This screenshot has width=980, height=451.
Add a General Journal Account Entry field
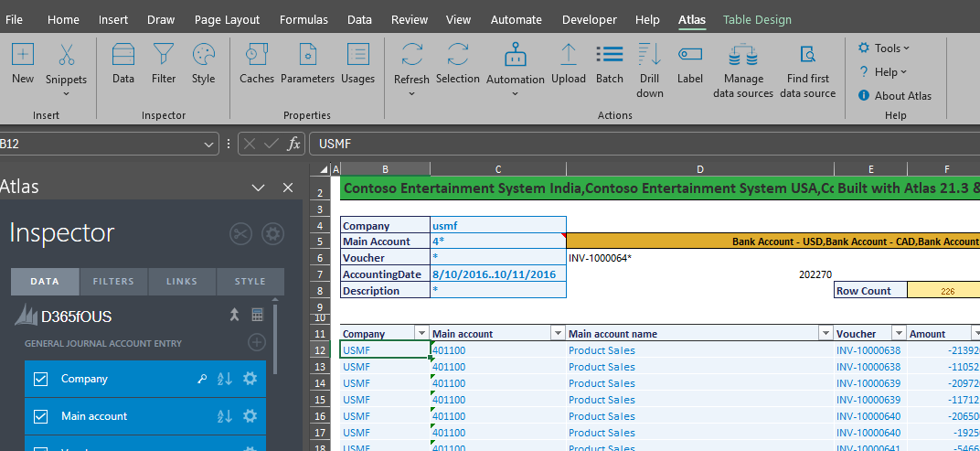point(257,342)
